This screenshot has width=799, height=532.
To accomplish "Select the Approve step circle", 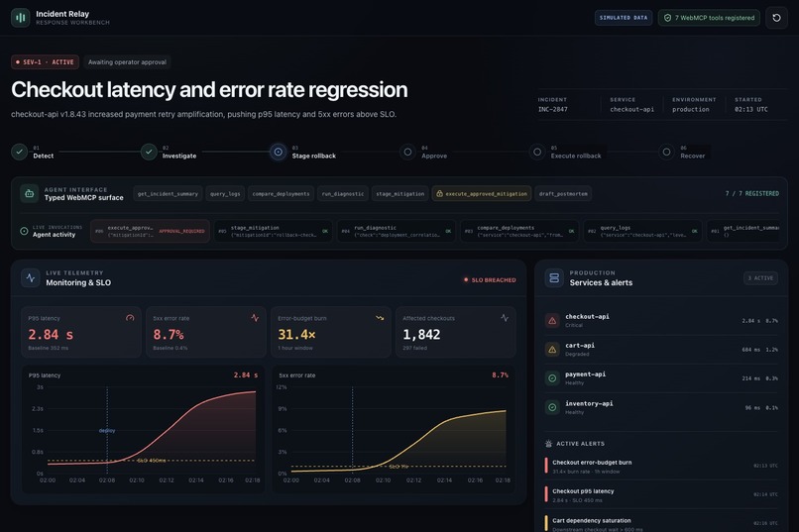I will (407, 152).
